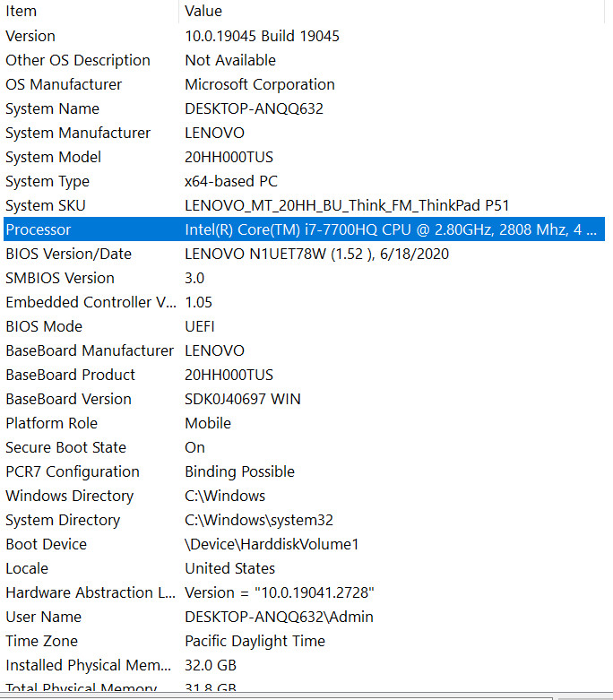Click the Not Available value
Screen dimensions: 613x700
pos(230,60)
